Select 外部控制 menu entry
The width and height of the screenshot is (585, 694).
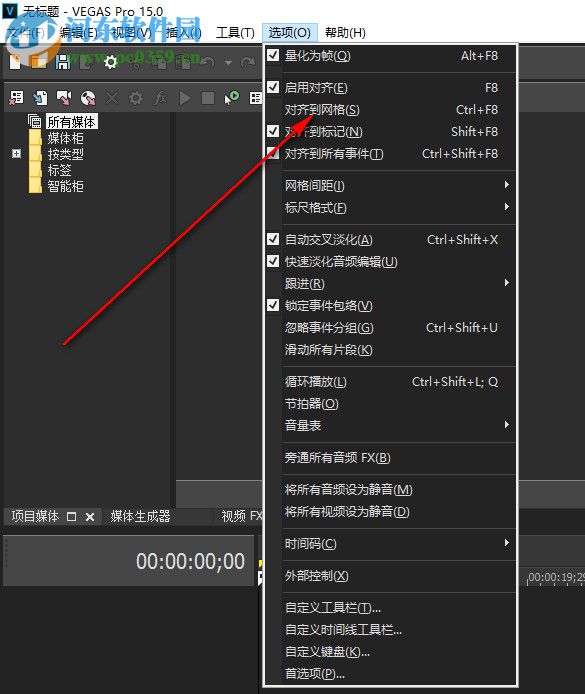(391, 575)
